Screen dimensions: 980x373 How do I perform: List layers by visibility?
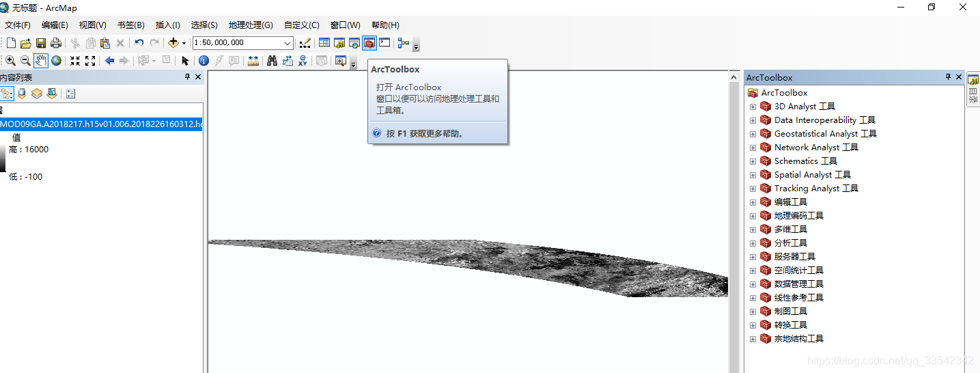(37, 94)
